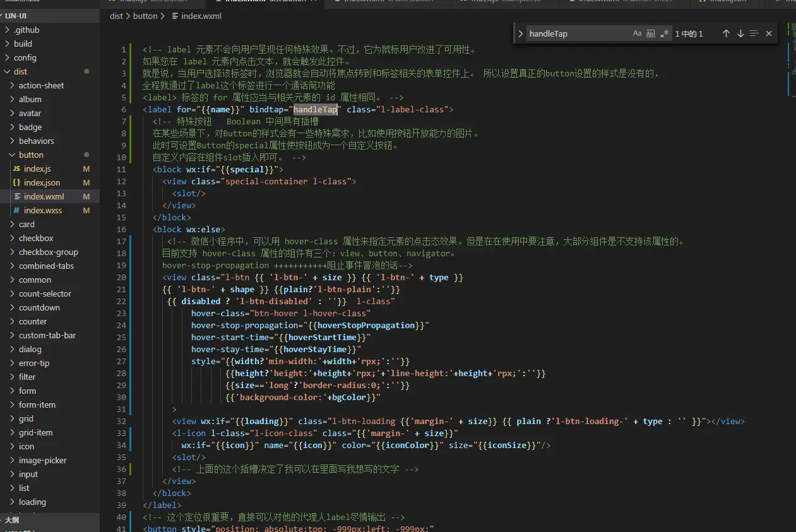
Task: Open the input folder
Action: [x=50, y=474]
